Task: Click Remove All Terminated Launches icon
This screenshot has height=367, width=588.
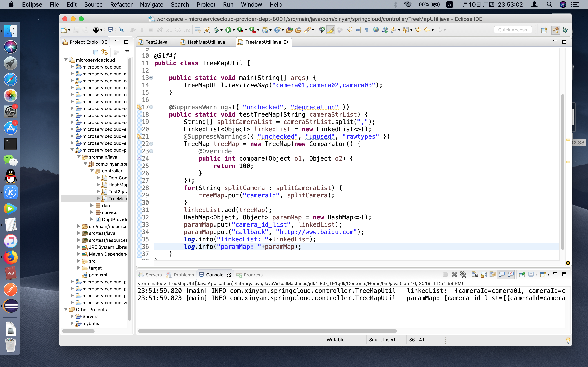Action: [x=463, y=274]
